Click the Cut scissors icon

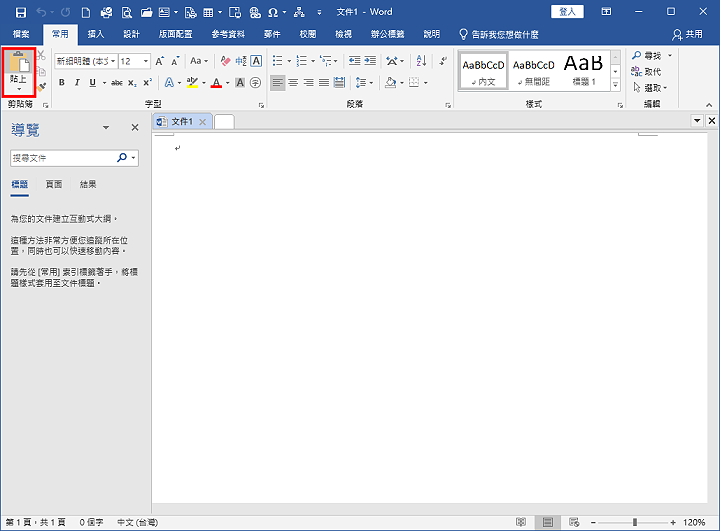[x=41, y=56]
